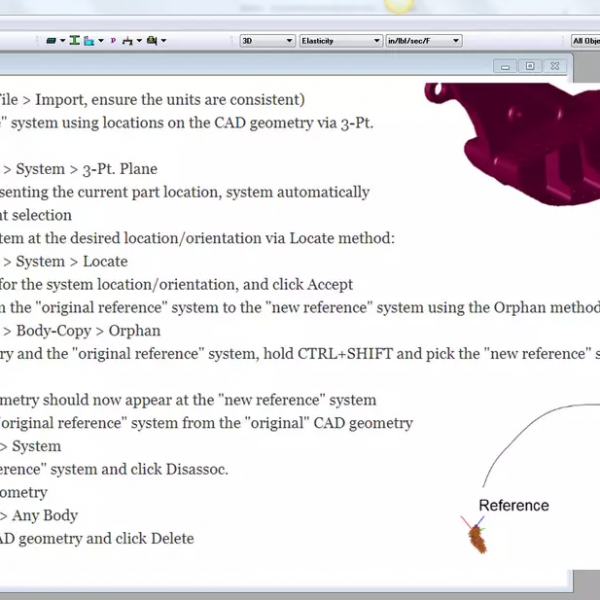600x600 pixels.
Task: Minimize the inner document window
Action: [505, 67]
